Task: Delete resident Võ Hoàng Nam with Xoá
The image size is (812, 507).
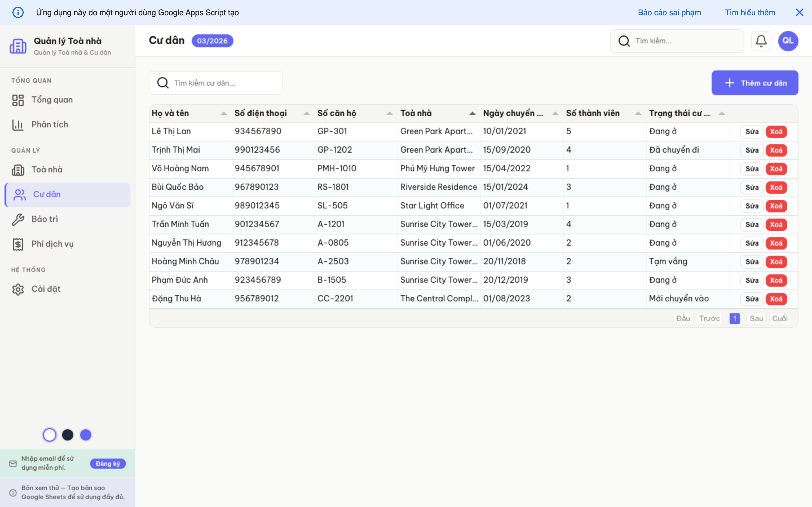Action: (x=776, y=169)
